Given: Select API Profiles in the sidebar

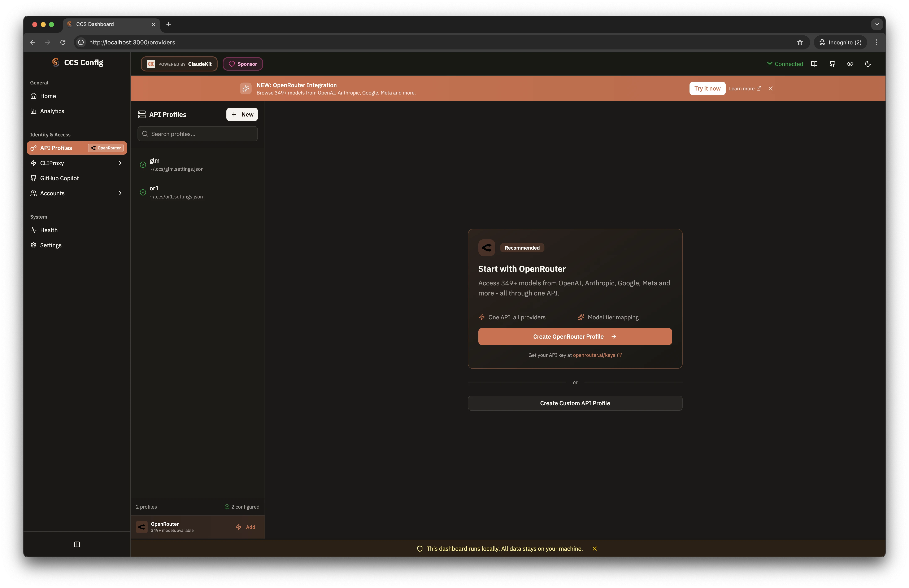Looking at the screenshot, I should pos(56,148).
